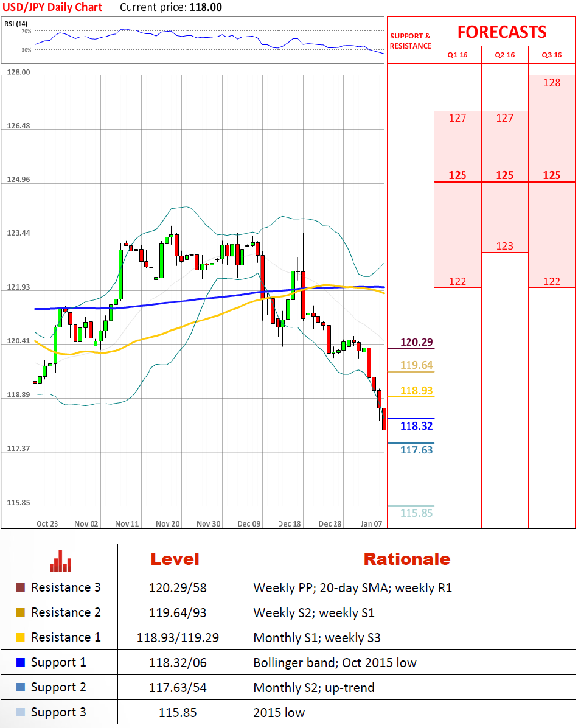Click the 117.63/54 level cell
The image size is (581, 728).
tap(178, 688)
